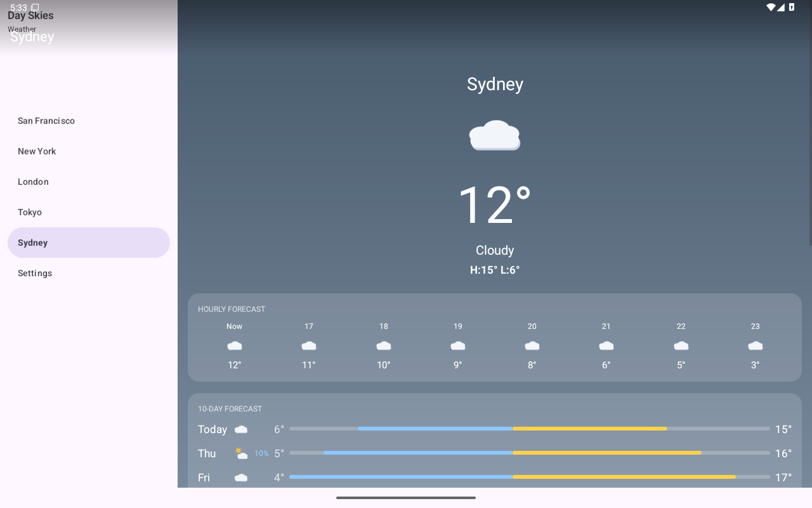Click the 17° high for Fri
Image resolution: width=812 pixels, height=508 pixels.
pos(783,478)
